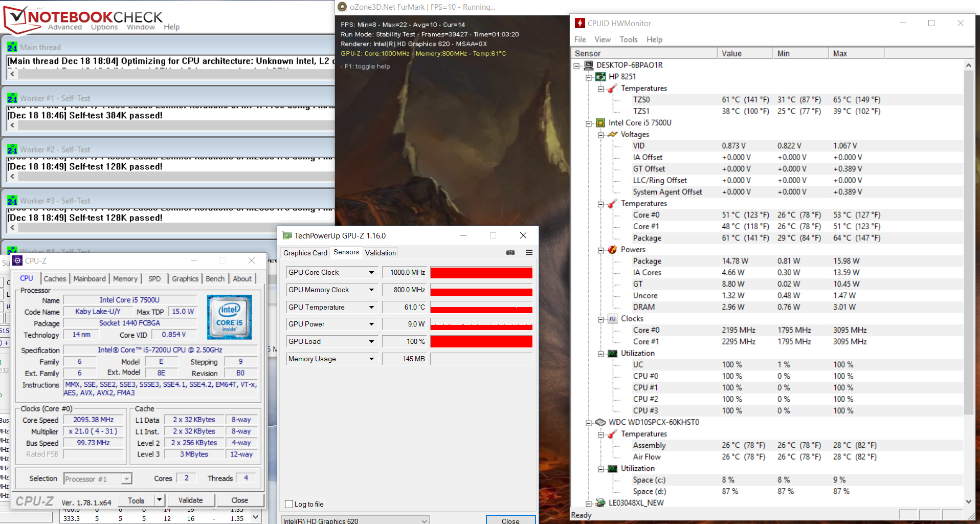
Task: Click the hard drive Utilization chart icon
Action: coord(612,468)
